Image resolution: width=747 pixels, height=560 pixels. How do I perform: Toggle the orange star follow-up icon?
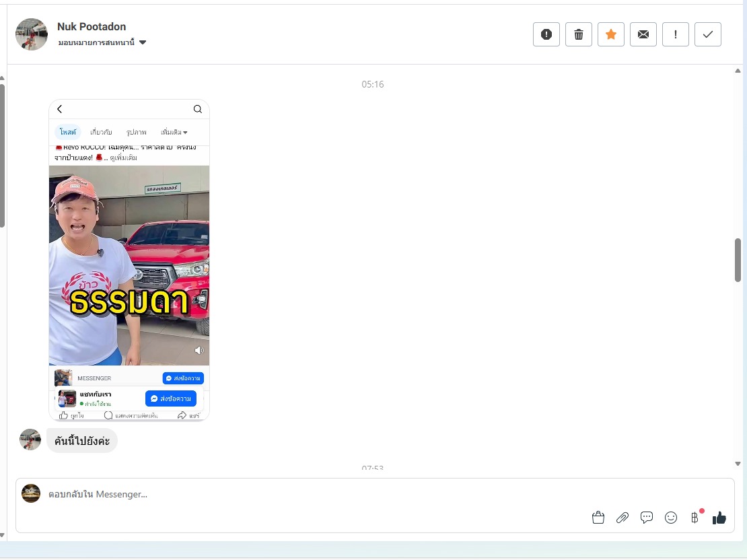(x=611, y=34)
